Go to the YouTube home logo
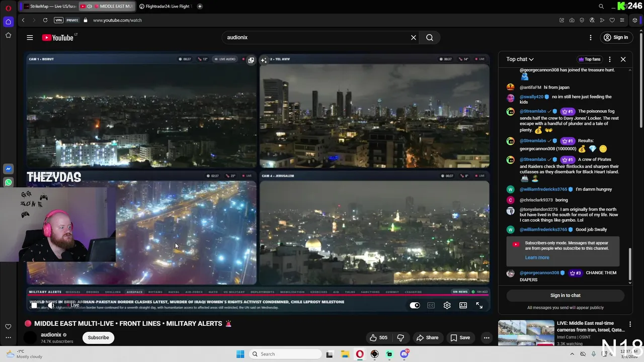The image size is (644, 362). (58, 38)
